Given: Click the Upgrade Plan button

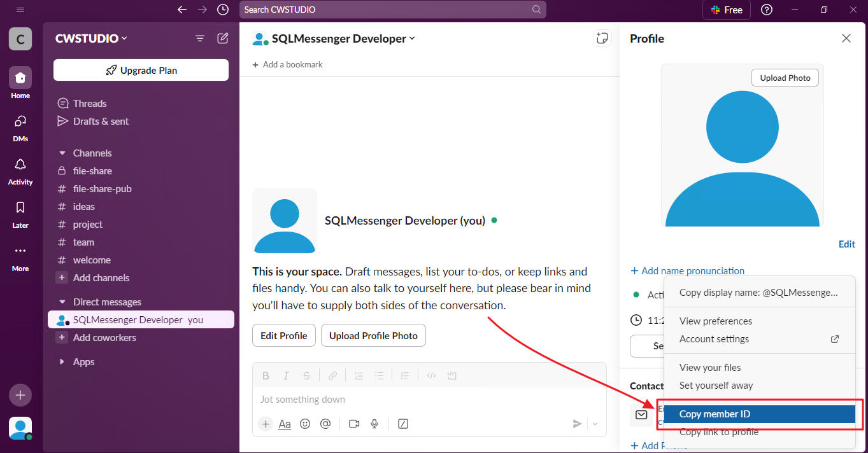Looking at the screenshot, I should click(x=141, y=70).
